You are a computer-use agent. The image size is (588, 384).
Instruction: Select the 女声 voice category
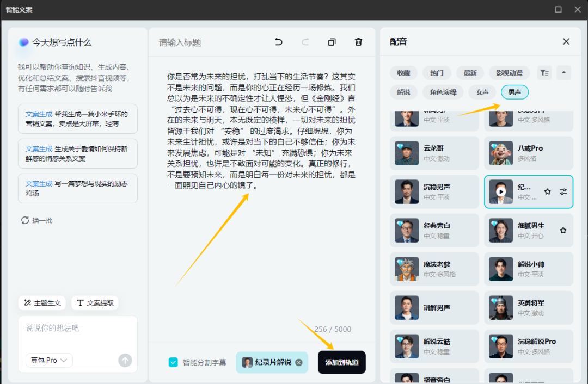(482, 92)
